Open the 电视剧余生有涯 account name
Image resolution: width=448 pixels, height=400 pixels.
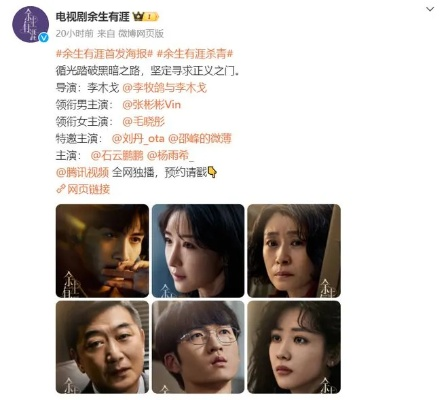(x=92, y=16)
